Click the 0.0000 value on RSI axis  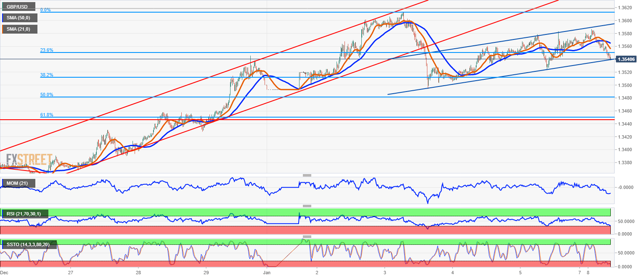pos(626,233)
